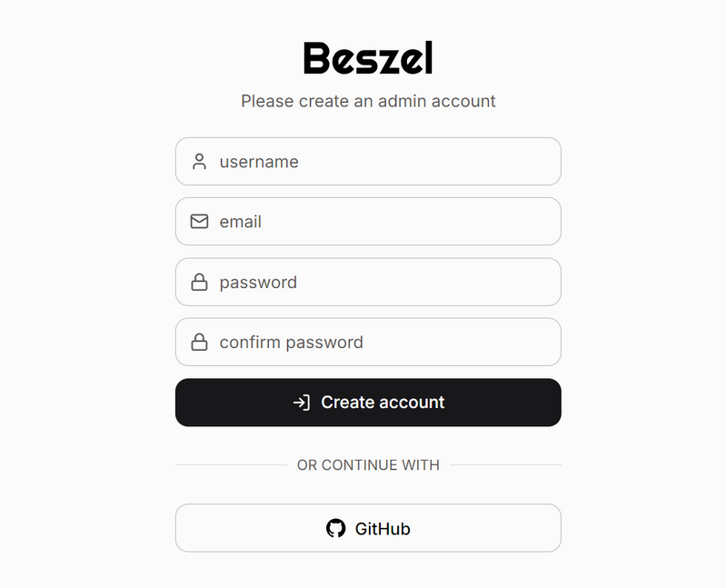Click the divider line right of "OR CONTINUE WITH"
Viewport: 727px width, 588px height.
click(505, 465)
